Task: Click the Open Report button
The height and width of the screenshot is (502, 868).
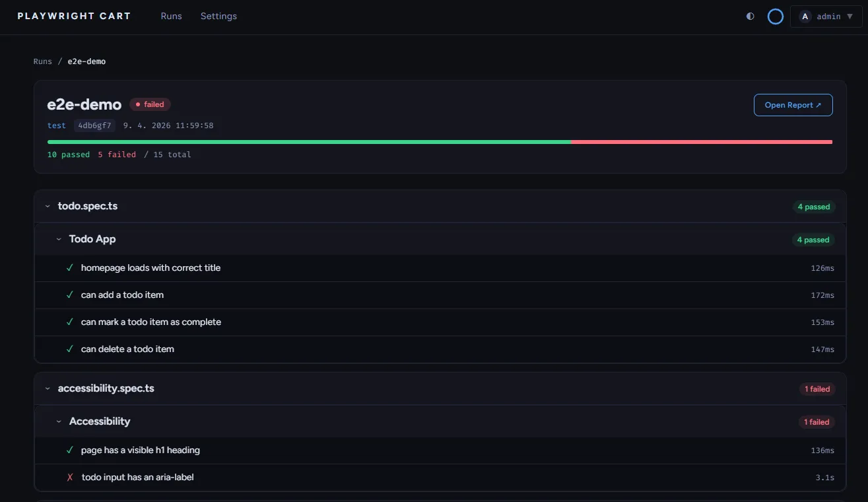Action: (x=793, y=104)
